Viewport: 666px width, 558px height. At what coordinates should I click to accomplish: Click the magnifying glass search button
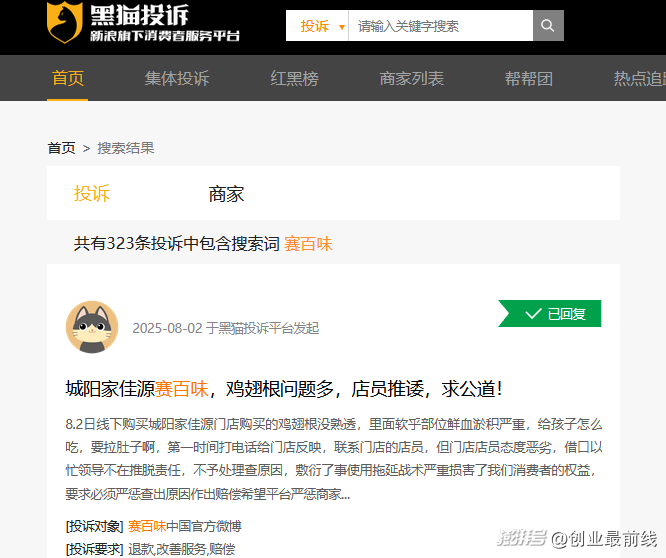click(548, 26)
